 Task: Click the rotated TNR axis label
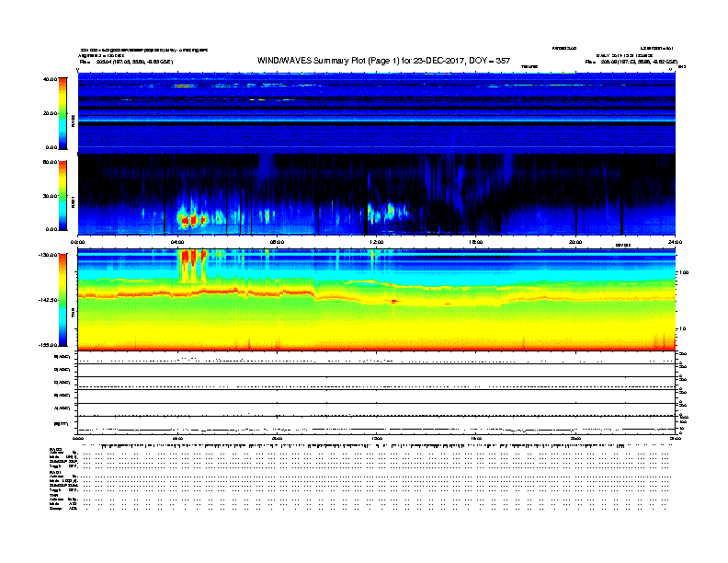pyautogui.click(x=73, y=312)
